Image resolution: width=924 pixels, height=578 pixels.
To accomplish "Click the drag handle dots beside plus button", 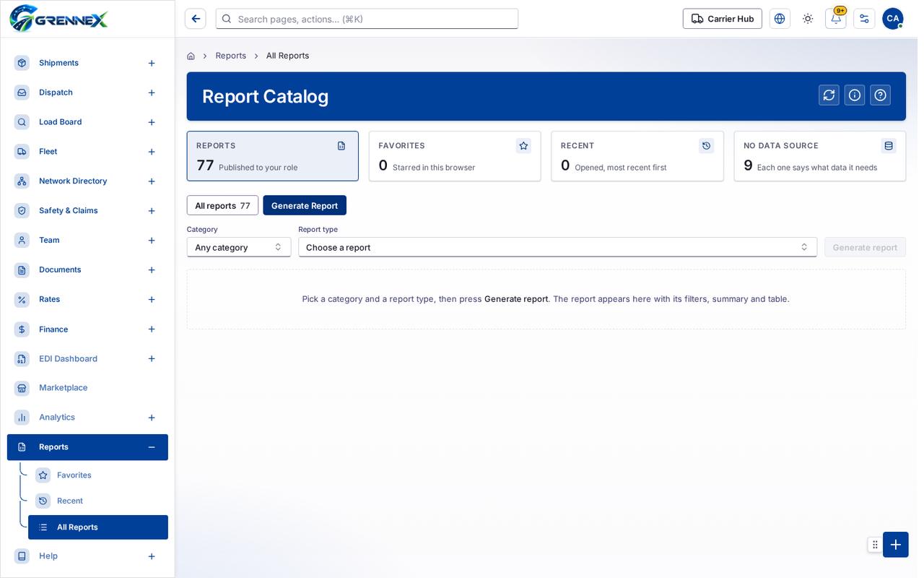I will tap(875, 545).
